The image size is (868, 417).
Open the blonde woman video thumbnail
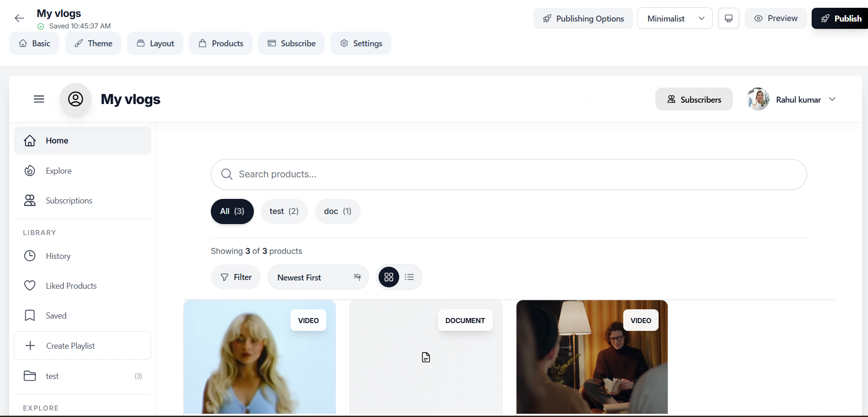pos(259,357)
